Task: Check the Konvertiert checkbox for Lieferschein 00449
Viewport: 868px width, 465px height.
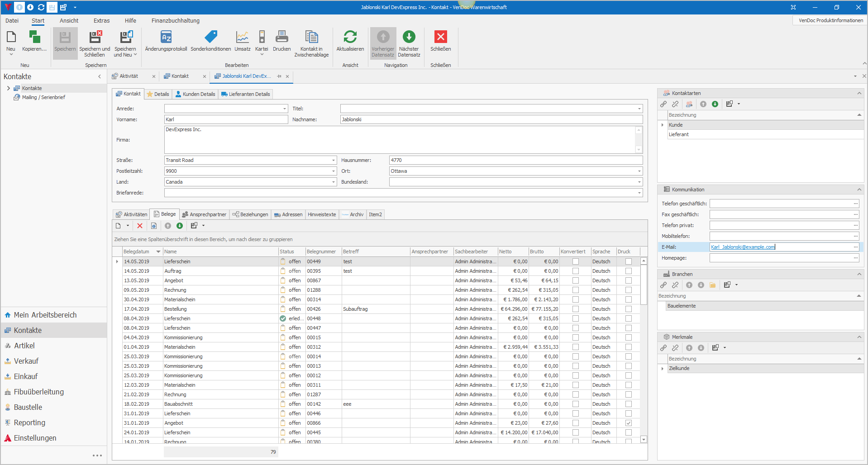Action: 575,261
